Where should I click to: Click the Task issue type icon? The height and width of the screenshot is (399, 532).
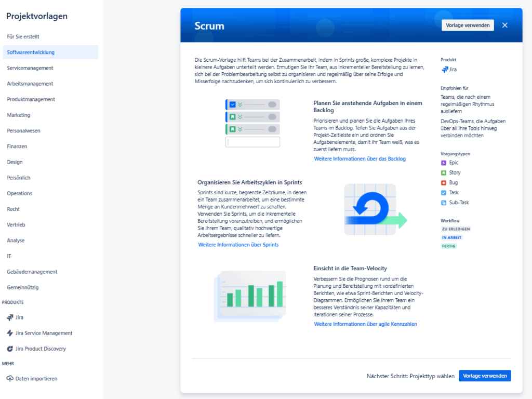pyautogui.click(x=443, y=192)
